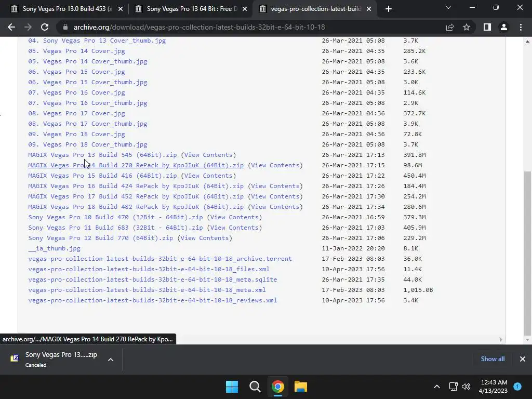The image size is (532, 399).
Task: Download the _archive.torrent file
Action: point(160,259)
